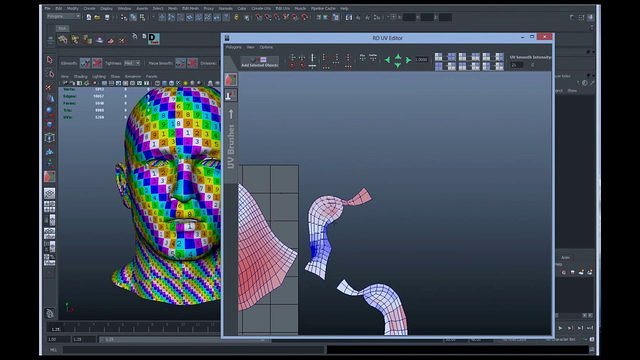Click the UV Smooth Intensity field
The width and height of the screenshot is (640, 360).
[517, 65]
